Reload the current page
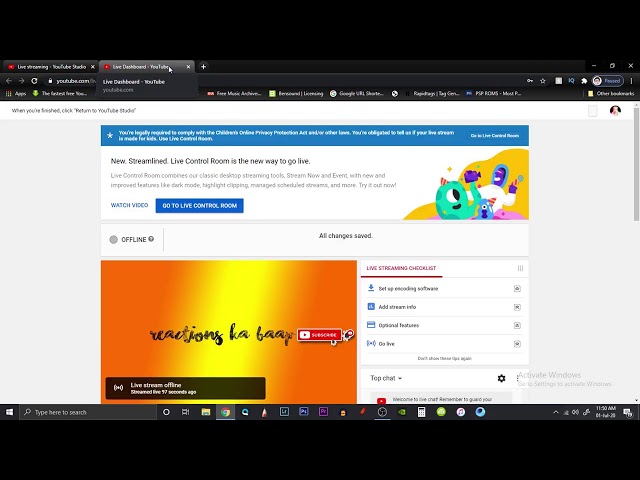This screenshot has height=480, width=640. 34,81
